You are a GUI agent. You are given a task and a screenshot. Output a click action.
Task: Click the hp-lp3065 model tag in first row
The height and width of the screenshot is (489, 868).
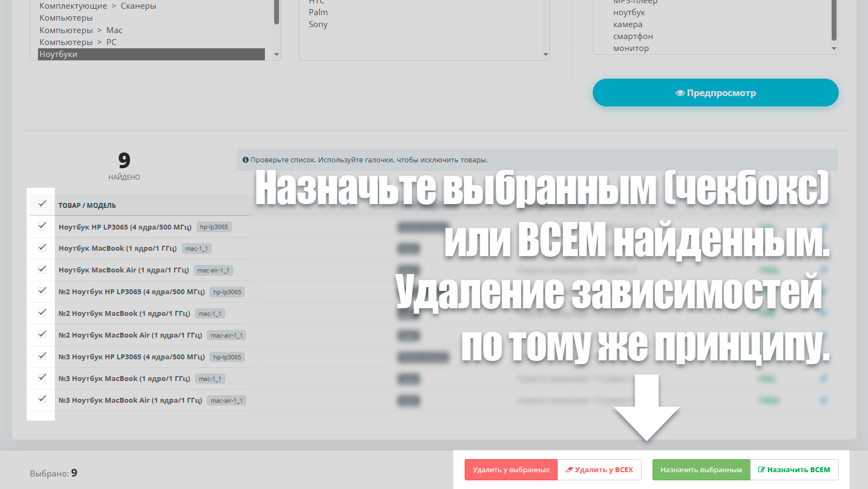pos(214,227)
